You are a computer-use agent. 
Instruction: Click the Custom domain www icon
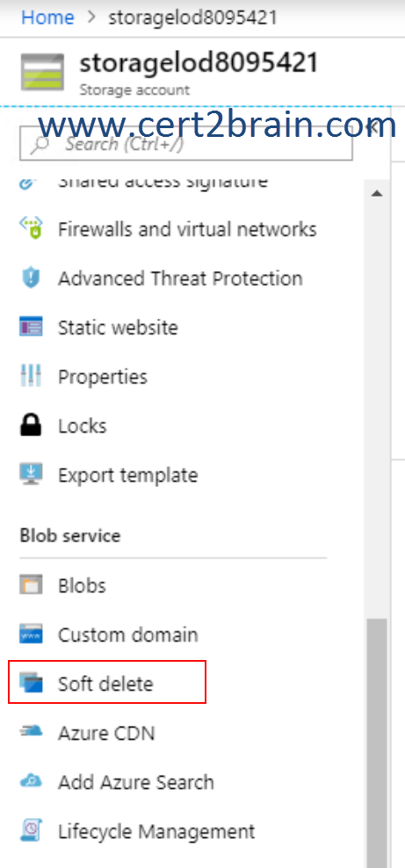click(31, 635)
